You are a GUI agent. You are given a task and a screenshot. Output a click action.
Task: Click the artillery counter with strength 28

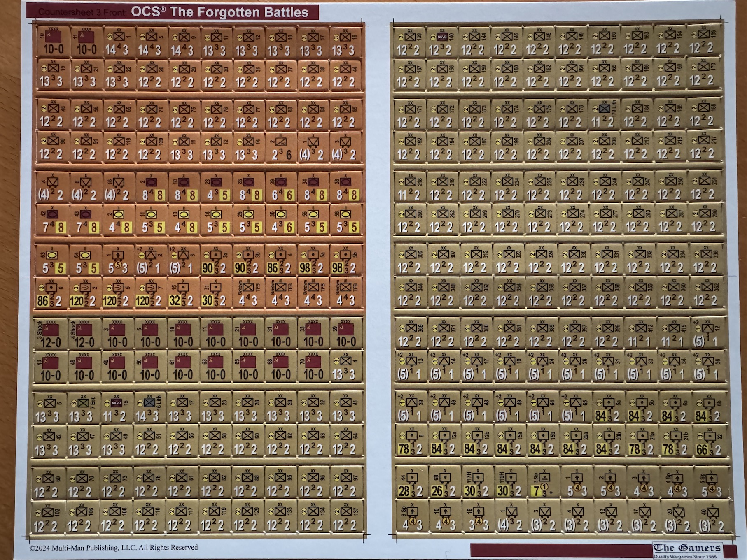(x=409, y=483)
